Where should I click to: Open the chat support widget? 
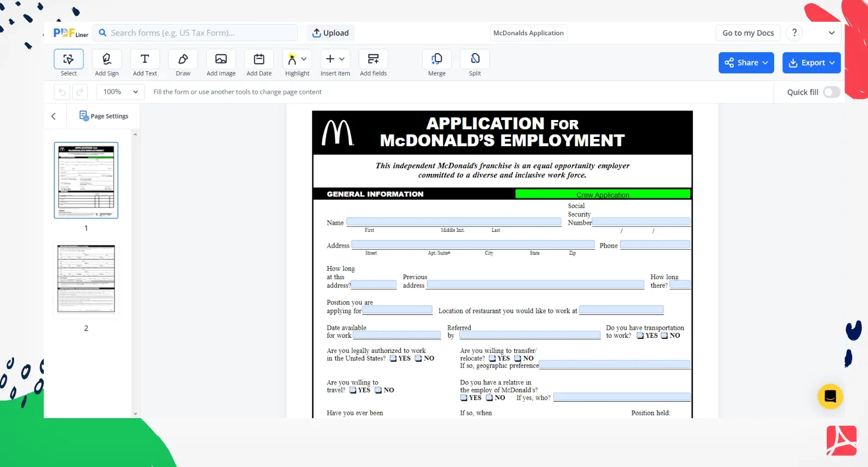(830, 396)
